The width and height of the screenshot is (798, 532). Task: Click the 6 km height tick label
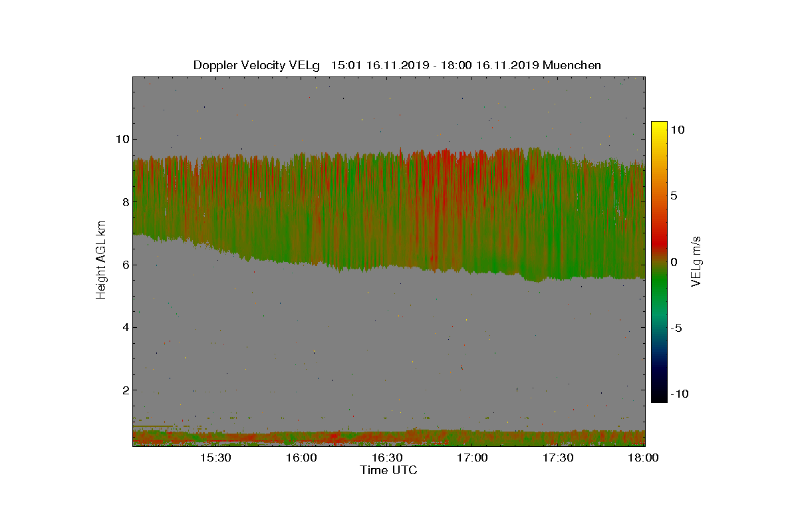pyautogui.click(x=126, y=265)
